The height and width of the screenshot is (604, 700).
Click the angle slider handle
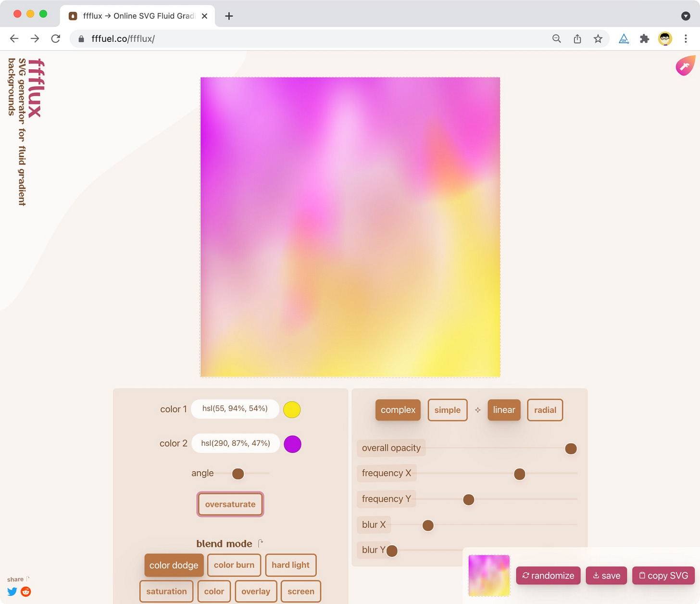click(x=238, y=474)
